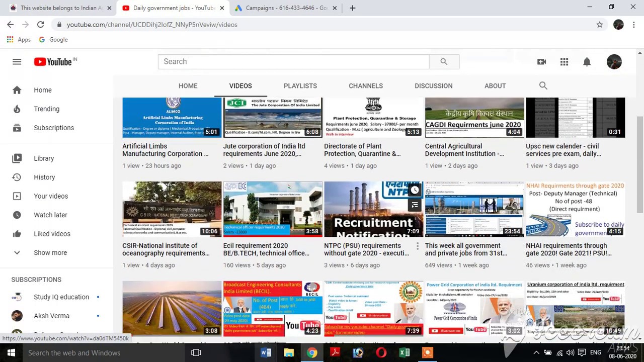Screen dimensions: 644x362
Task: Switch to PLAYLISTS tab
Action: pos(300,85)
